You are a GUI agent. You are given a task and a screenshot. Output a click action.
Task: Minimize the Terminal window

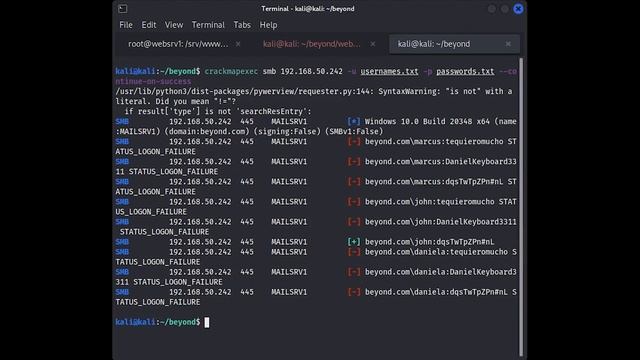click(492, 9)
